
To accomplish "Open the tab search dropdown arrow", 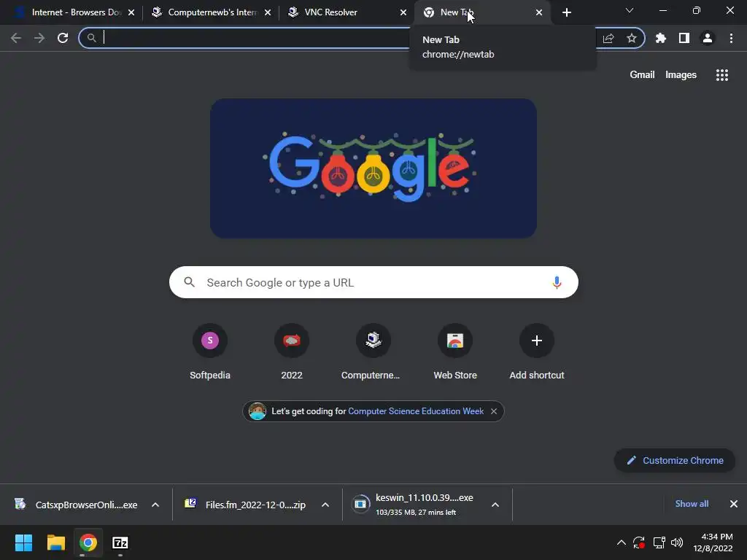I will [x=630, y=10].
